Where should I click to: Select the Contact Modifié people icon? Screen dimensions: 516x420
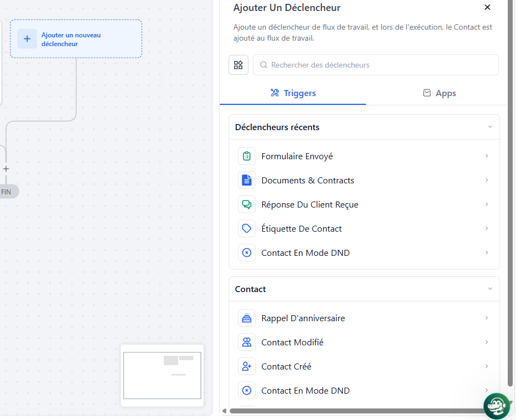point(247,343)
